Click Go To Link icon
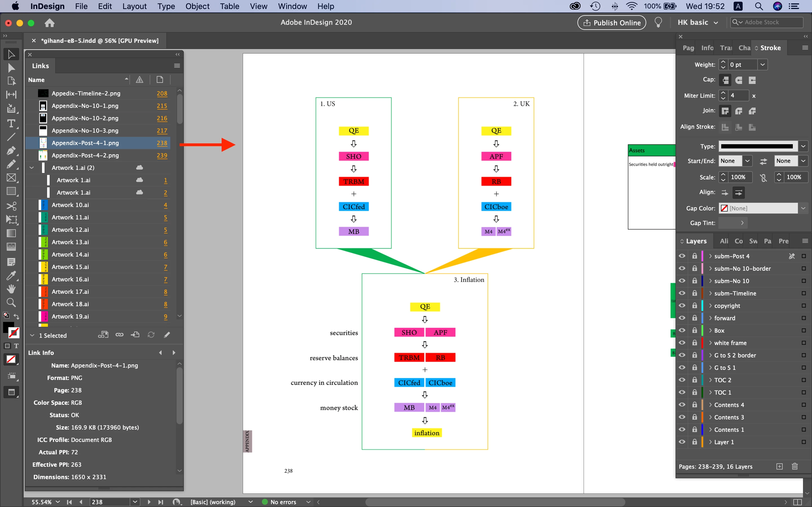This screenshot has width=812, height=507. pos(135,335)
